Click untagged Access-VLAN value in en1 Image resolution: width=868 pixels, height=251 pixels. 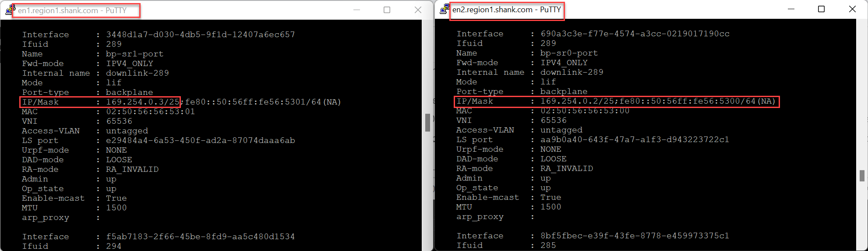point(127,131)
